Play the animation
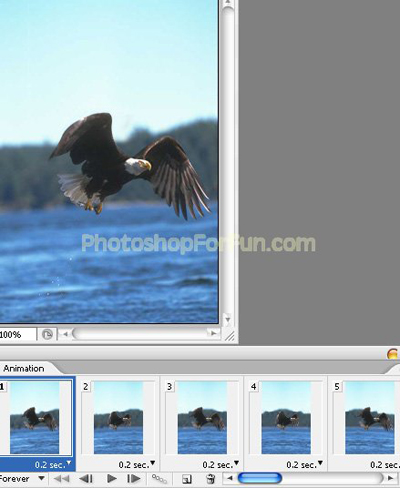 point(111,479)
